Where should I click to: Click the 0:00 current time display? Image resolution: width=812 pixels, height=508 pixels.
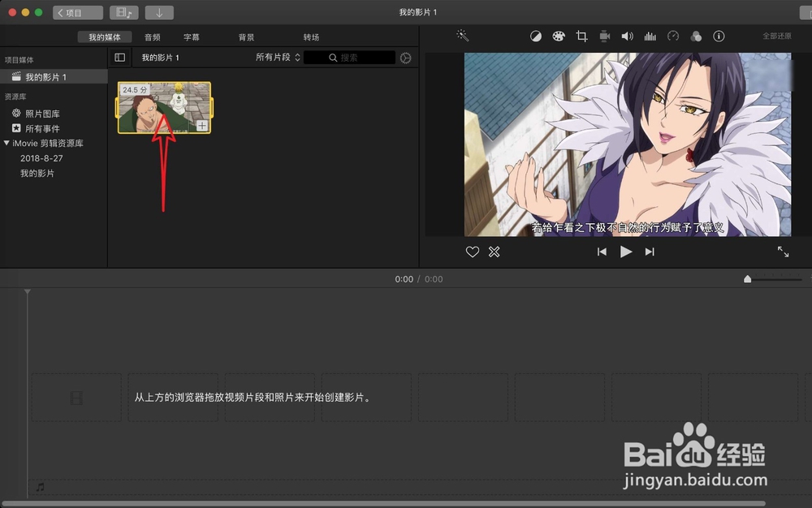[404, 279]
